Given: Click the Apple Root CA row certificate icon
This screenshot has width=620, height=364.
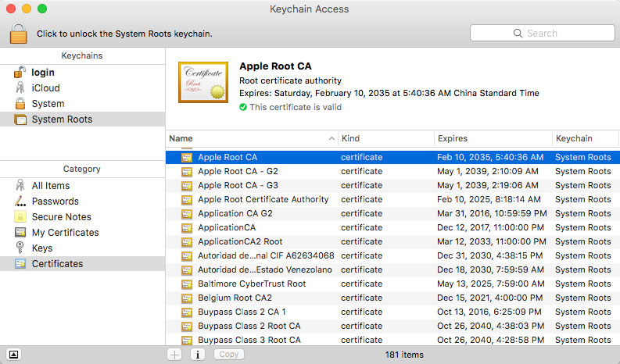Looking at the screenshot, I should pyautogui.click(x=187, y=157).
